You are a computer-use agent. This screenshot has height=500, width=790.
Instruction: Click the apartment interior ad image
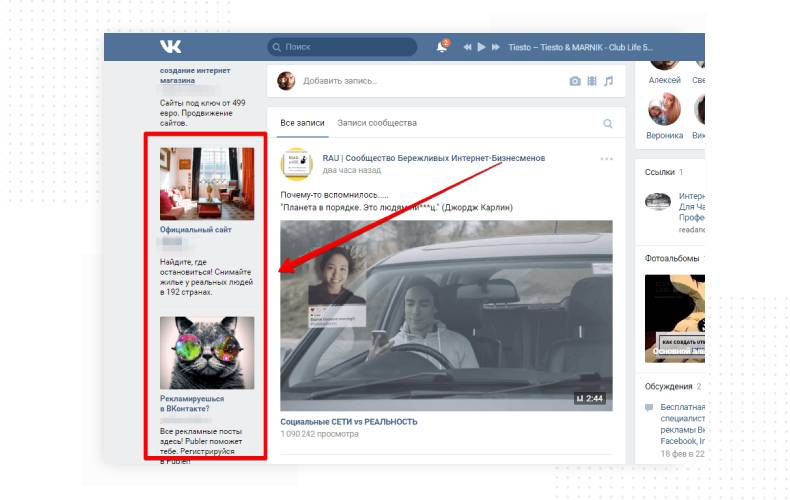point(207,183)
